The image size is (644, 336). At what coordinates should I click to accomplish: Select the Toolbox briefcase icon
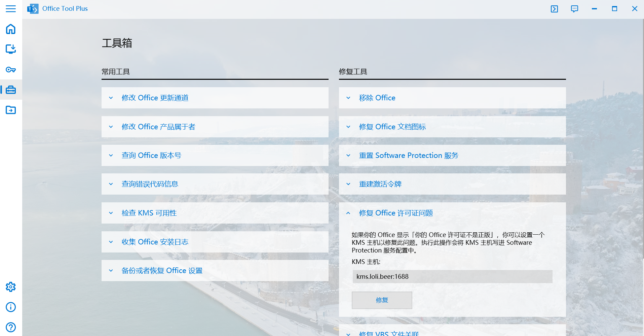(x=11, y=90)
